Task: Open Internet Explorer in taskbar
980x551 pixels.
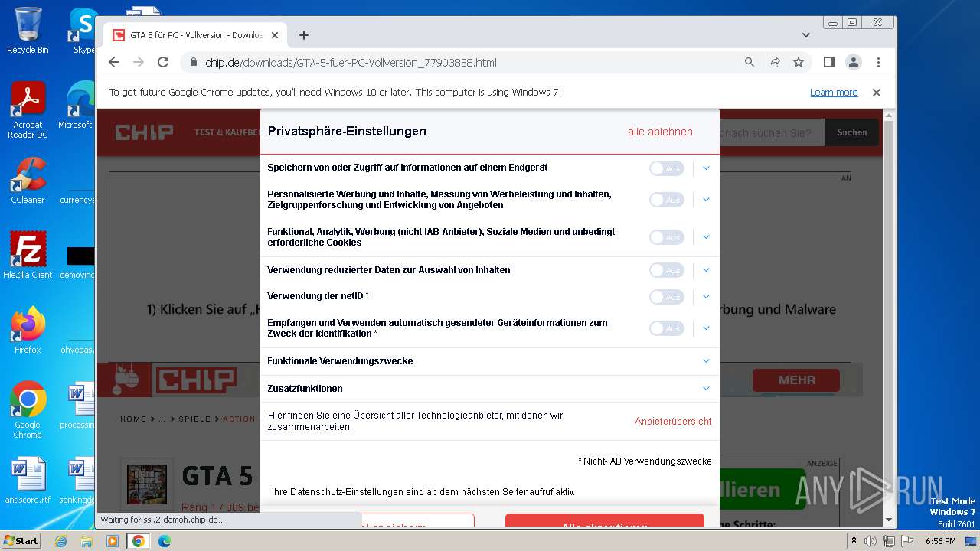Action: (60, 541)
